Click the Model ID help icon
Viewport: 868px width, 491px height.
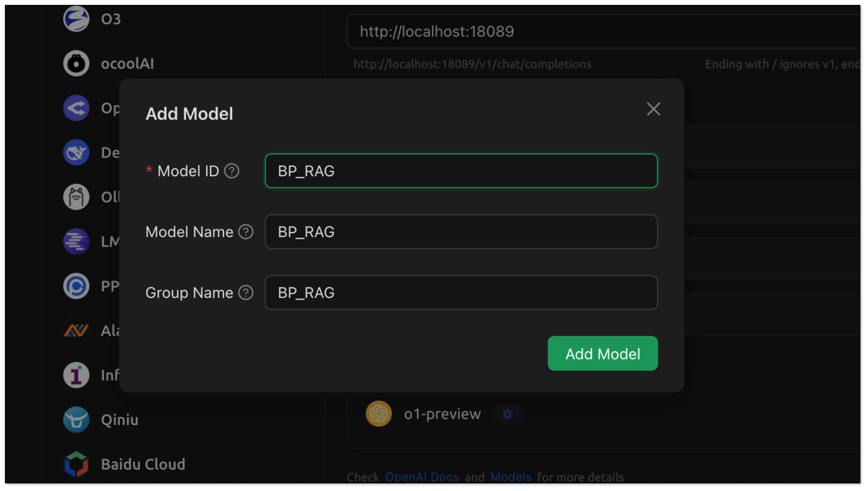pyautogui.click(x=232, y=171)
